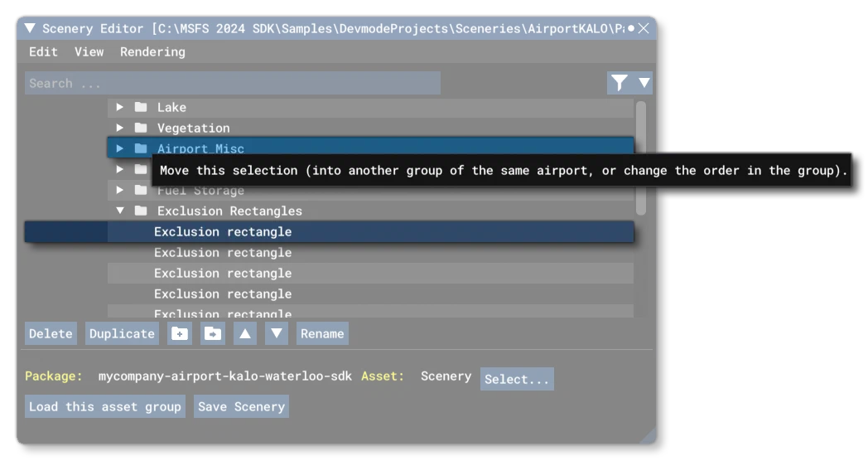Click the Exclusion Rectangles folder icon
868x461 pixels.
coord(141,211)
